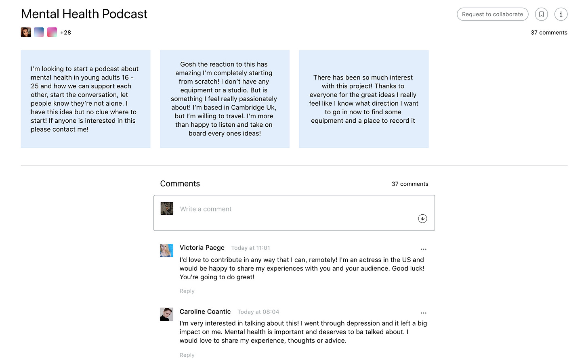Open Victoria Paege's profile picture
Viewport: 588px width, 364px height.
(x=167, y=250)
